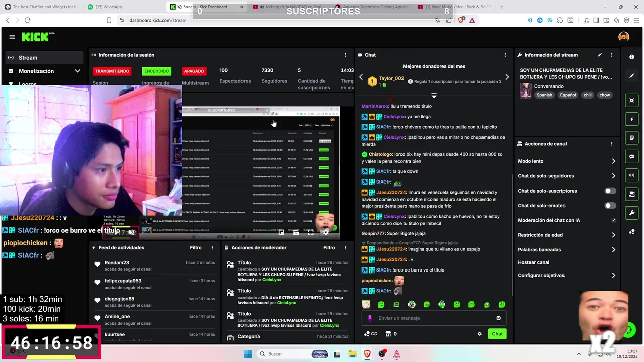Open Brave browser from the taskbar
This screenshot has height=362, width=644.
point(367,354)
